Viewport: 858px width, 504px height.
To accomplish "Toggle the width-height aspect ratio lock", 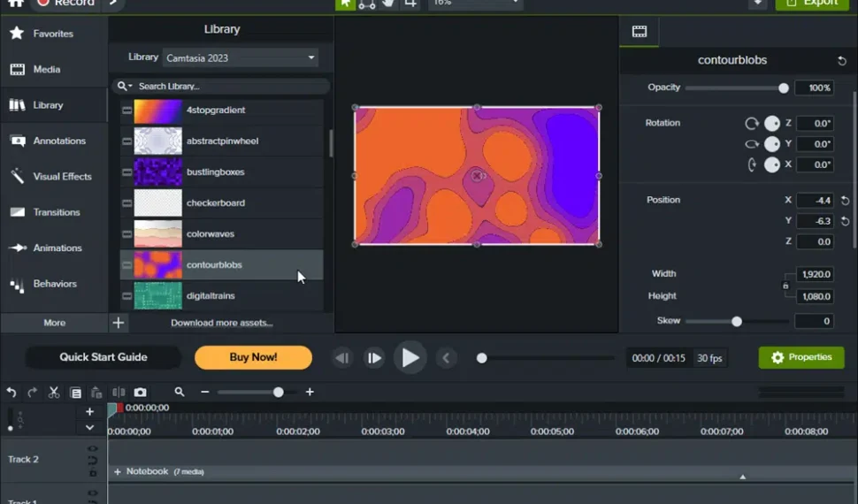I will pos(785,286).
